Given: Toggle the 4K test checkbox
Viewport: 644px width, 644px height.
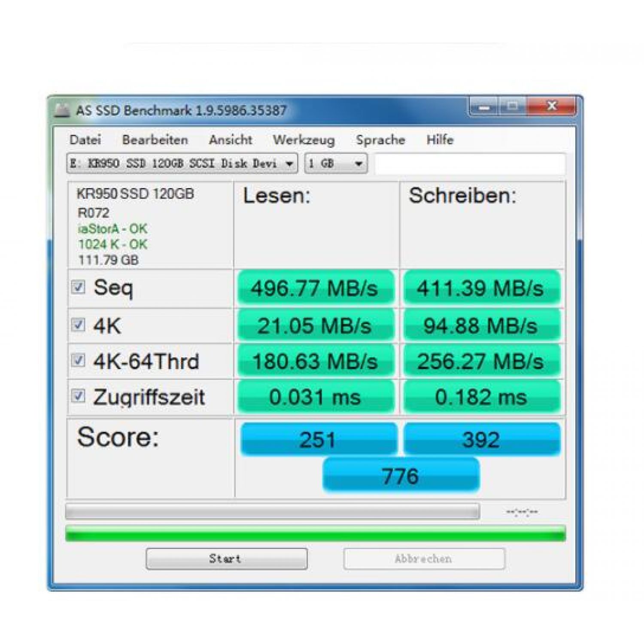Looking at the screenshot, I should tap(78, 325).
